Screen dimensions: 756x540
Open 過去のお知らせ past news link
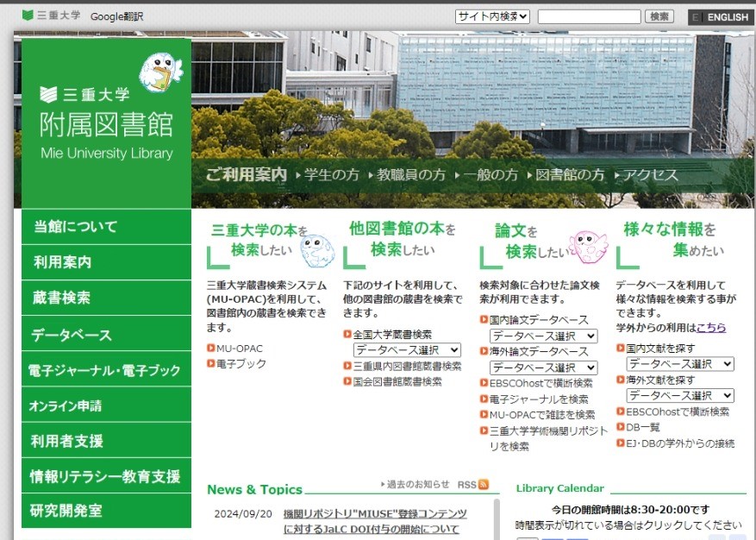pyautogui.click(x=417, y=484)
